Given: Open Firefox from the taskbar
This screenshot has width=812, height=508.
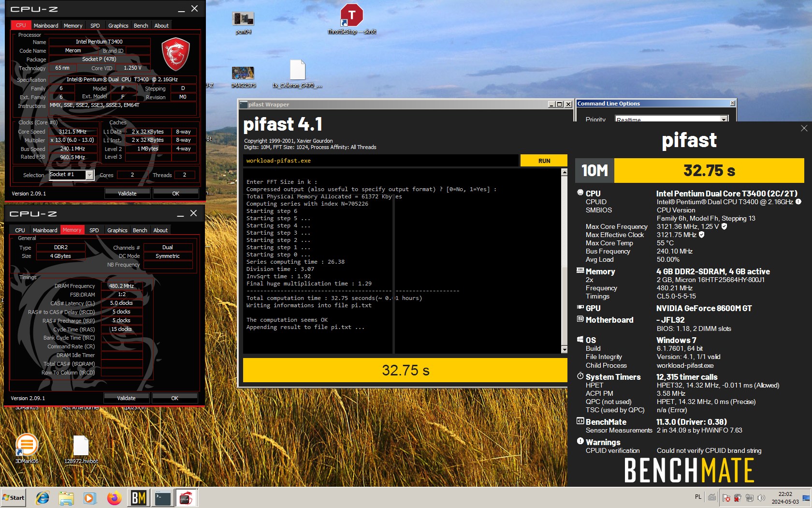Looking at the screenshot, I should [x=114, y=497].
